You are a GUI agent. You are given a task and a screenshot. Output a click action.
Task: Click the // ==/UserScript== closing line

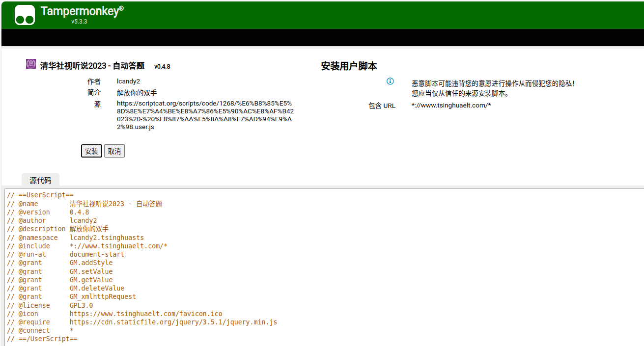pos(42,339)
